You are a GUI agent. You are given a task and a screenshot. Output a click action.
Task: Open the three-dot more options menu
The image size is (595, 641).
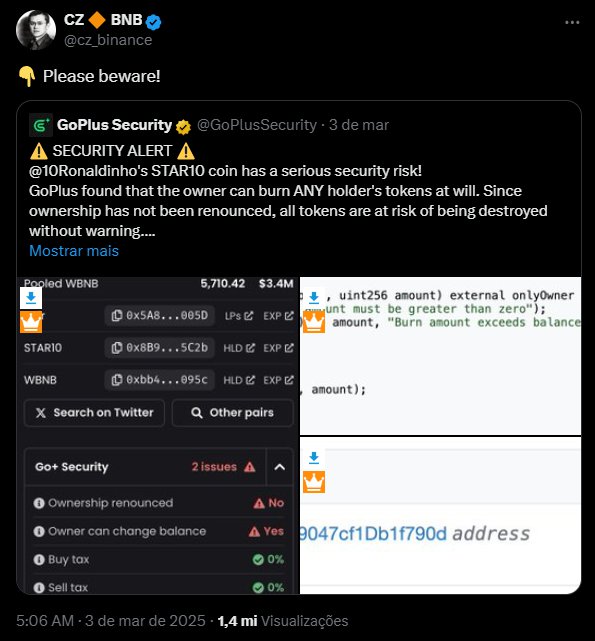(572, 22)
